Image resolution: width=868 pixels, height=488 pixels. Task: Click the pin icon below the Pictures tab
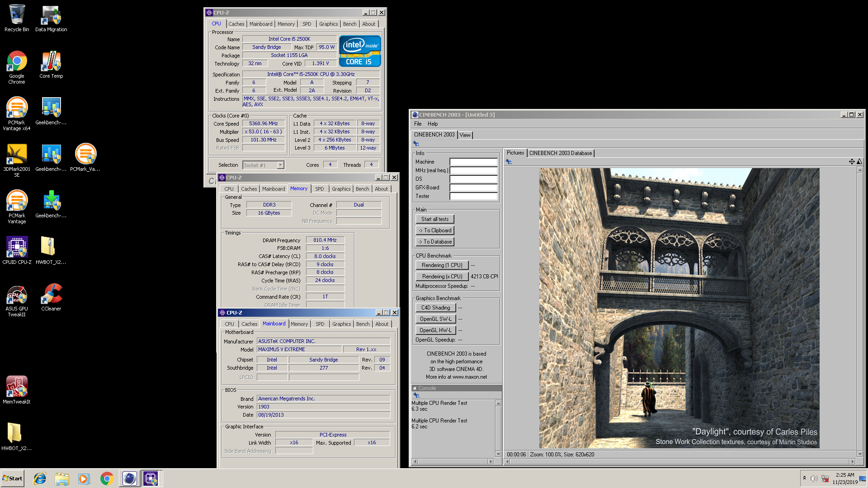509,162
